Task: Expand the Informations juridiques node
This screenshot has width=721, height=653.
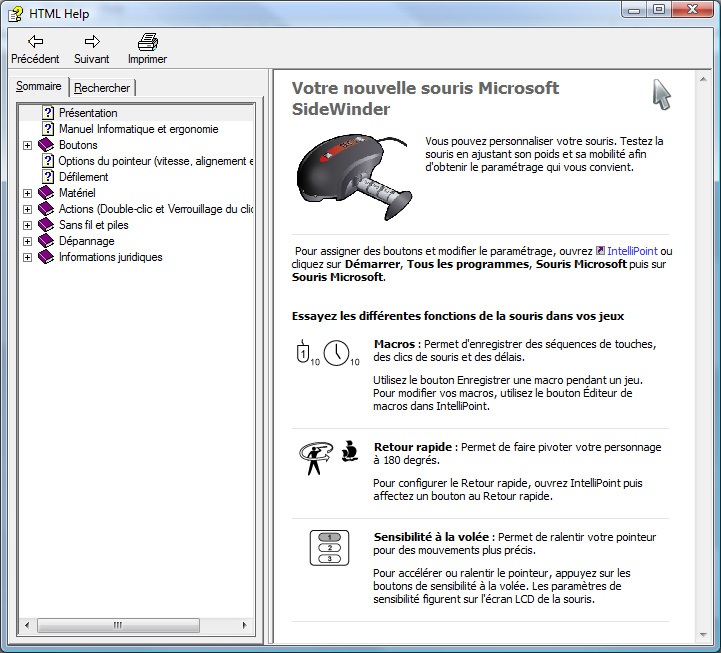Action: [28, 257]
